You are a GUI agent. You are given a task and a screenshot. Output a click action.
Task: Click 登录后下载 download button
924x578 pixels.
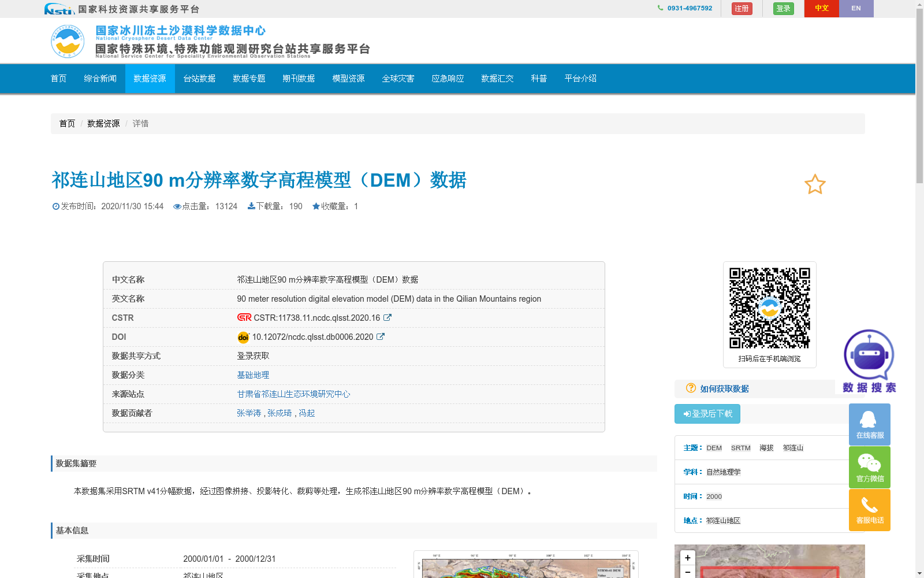[x=707, y=414]
